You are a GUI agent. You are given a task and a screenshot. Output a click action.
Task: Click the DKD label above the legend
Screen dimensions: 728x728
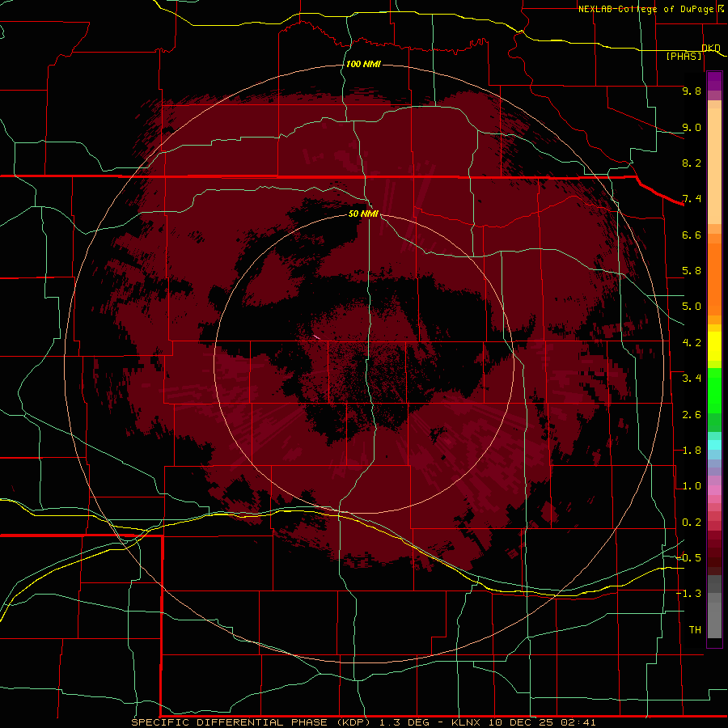click(711, 48)
